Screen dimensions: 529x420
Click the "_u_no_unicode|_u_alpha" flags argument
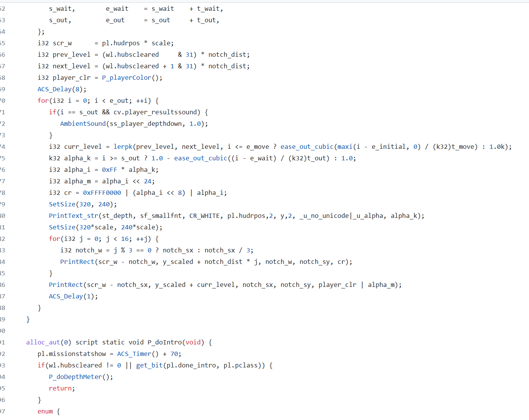coord(341,216)
